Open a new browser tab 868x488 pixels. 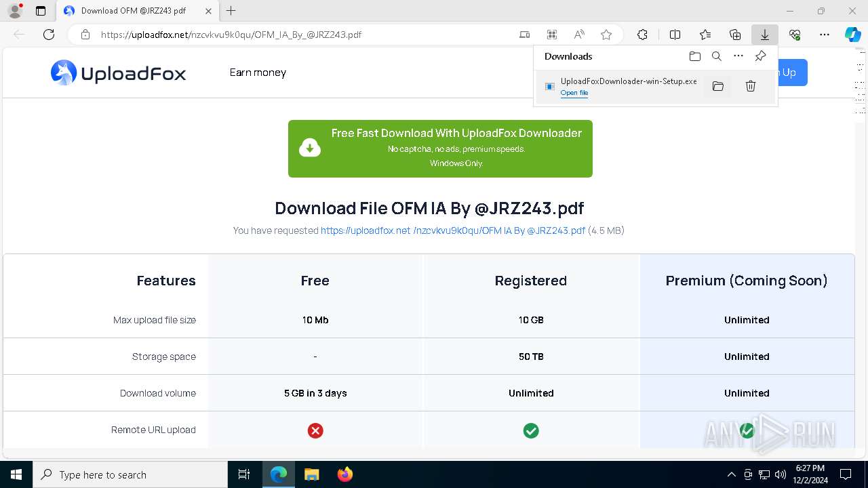pos(231,11)
